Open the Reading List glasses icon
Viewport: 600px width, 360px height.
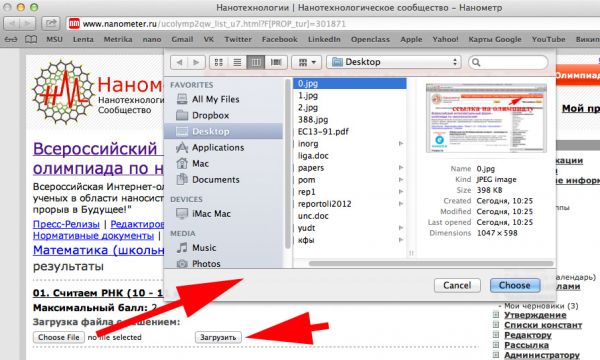point(11,39)
